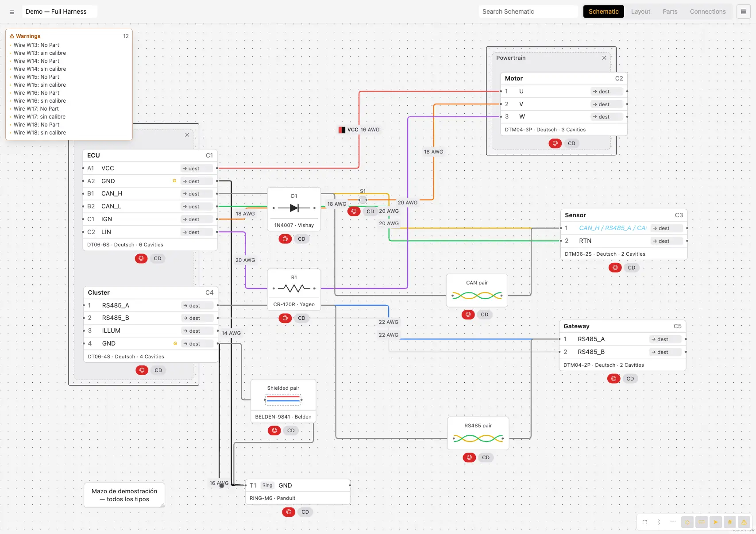
Task: Toggle the hexagon icon in bottom toolbar
Action: (687, 522)
